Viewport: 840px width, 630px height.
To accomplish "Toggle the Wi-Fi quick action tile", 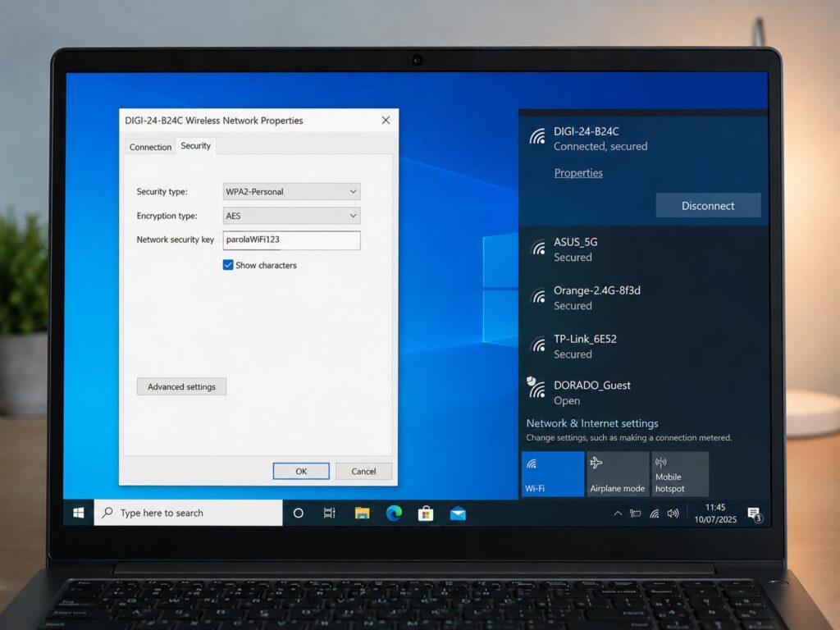I will point(553,474).
